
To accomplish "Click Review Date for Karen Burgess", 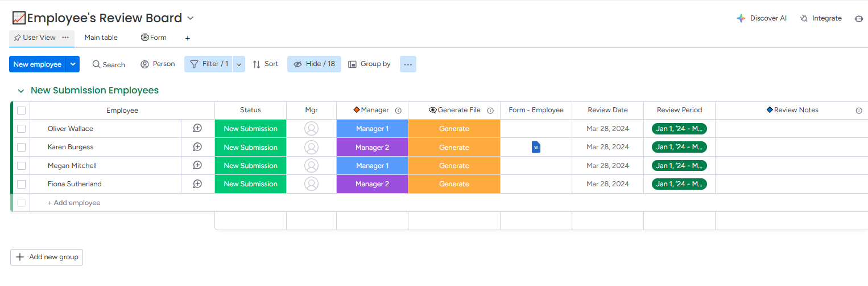I will pos(607,147).
